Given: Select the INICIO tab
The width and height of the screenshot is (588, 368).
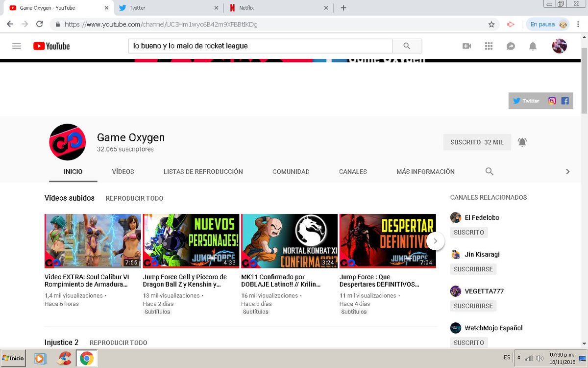Looking at the screenshot, I should (x=73, y=172).
